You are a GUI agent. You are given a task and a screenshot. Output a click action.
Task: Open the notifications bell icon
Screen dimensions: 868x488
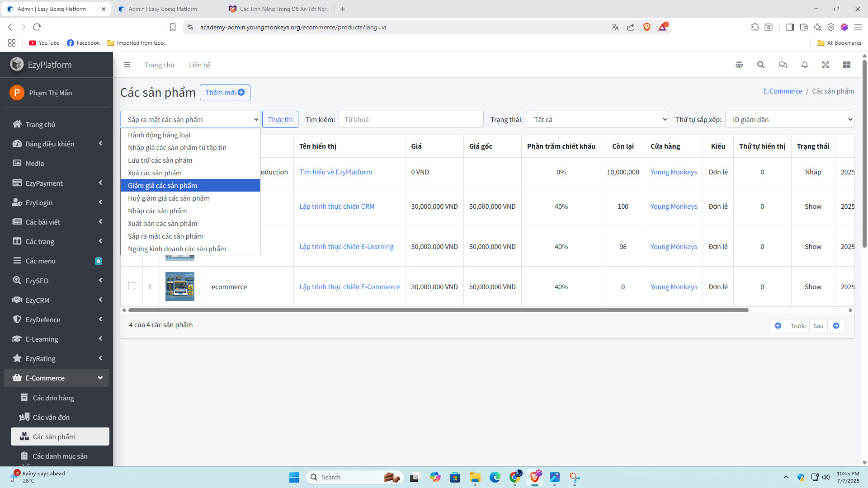(x=805, y=65)
